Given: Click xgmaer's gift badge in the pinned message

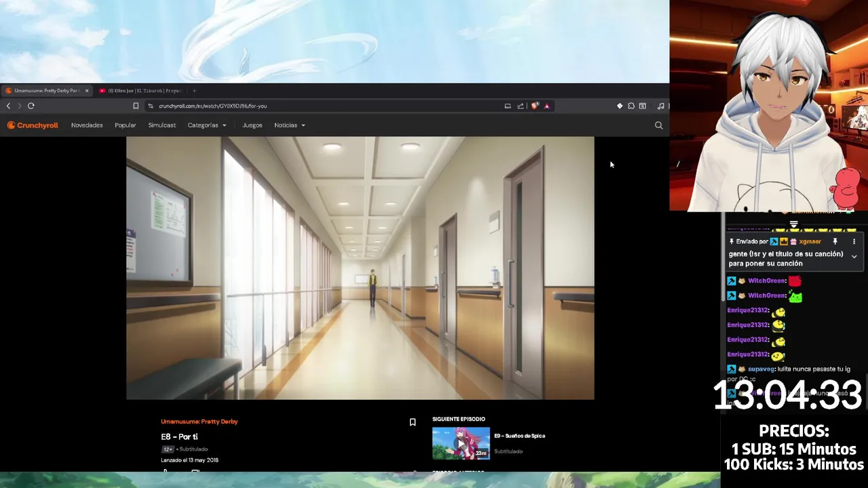Looking at the screenshot, I should coord(793,241).
